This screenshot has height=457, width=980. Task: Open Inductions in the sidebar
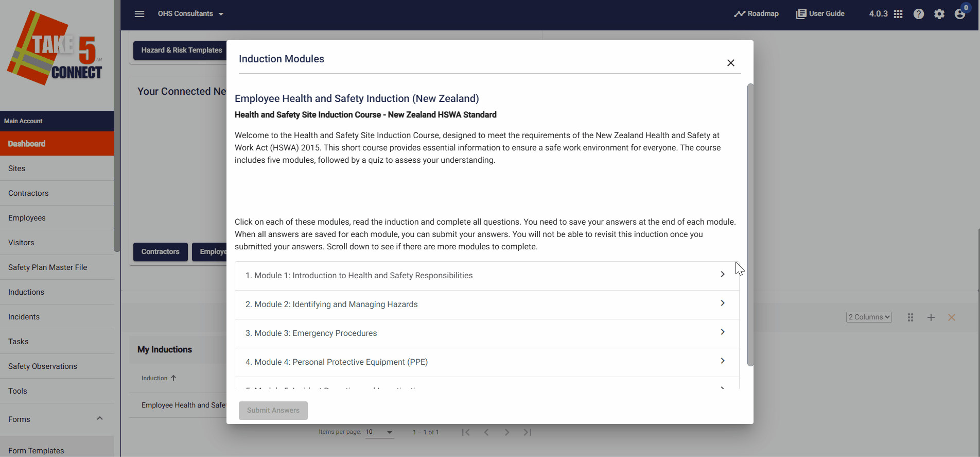click(57, 292)
